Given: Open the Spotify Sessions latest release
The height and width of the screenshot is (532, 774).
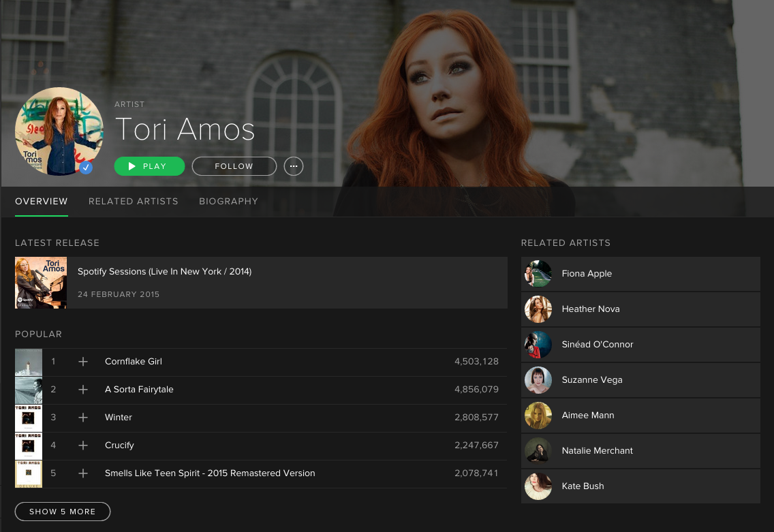Looking at the screenshot, I should coord(261,283).
